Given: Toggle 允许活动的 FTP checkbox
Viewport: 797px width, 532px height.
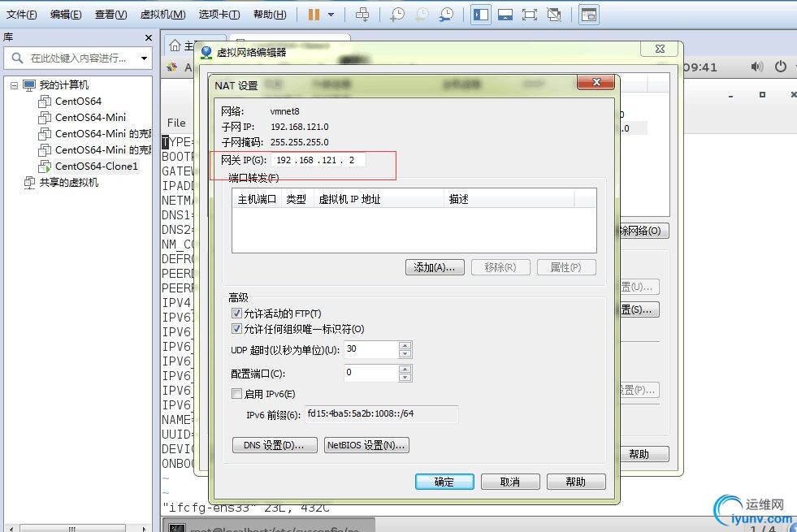Looking at the screenshot, I should 236,313.
